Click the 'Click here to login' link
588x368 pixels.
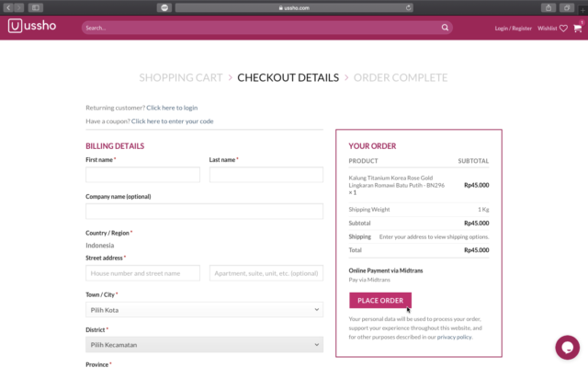click(x=172, y=108)
